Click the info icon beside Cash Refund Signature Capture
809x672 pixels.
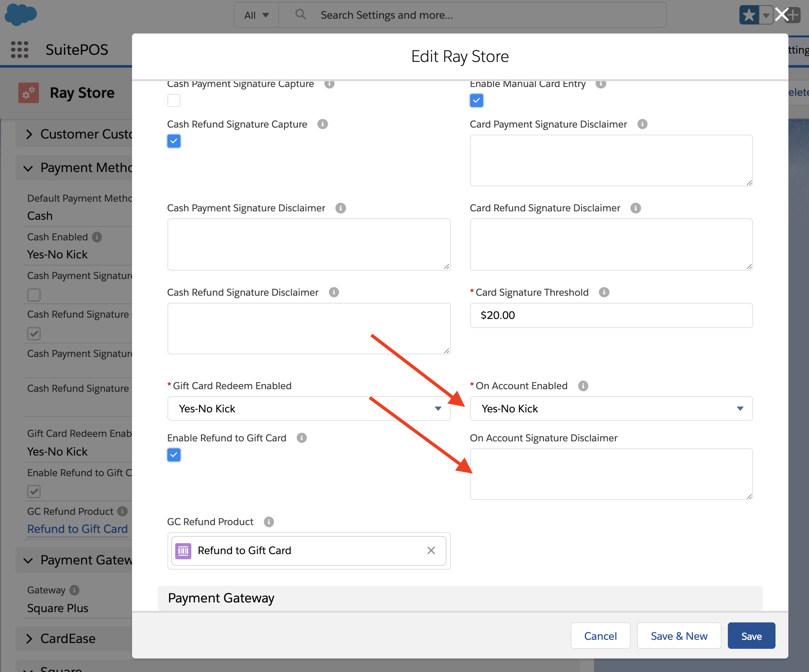(322, 124)
